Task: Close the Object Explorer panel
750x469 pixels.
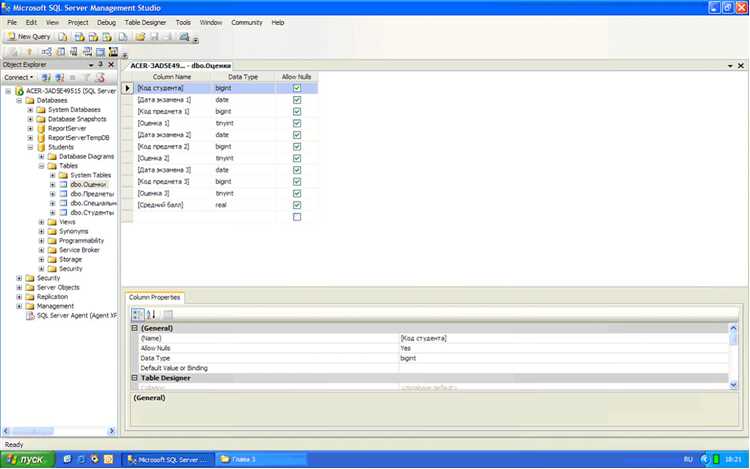Action: coord(111,65)
